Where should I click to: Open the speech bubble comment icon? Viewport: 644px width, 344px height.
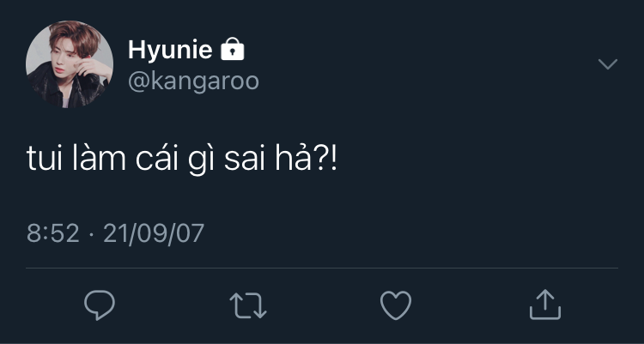100,305
